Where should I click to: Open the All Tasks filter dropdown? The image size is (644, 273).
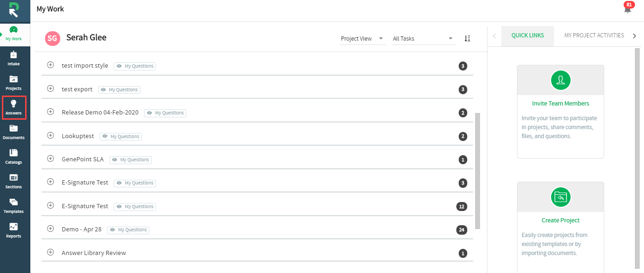pyautogui.click(x=423, y=39)
